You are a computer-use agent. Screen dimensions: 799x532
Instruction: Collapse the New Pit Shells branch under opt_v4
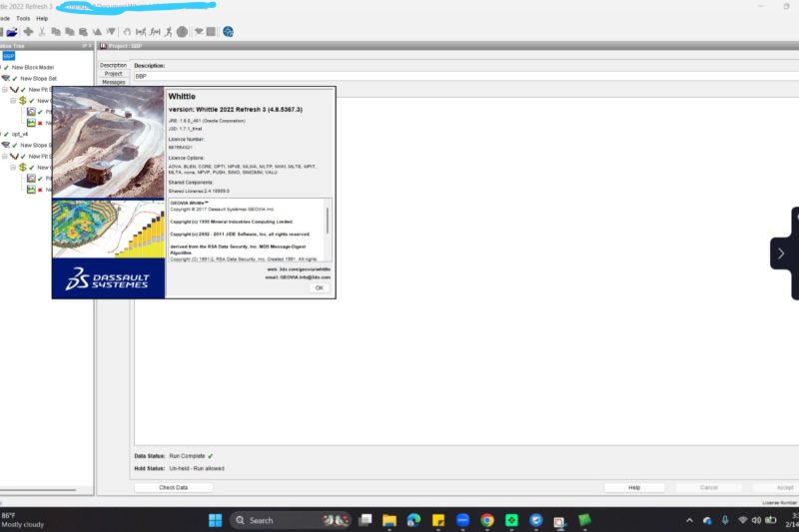5,157
